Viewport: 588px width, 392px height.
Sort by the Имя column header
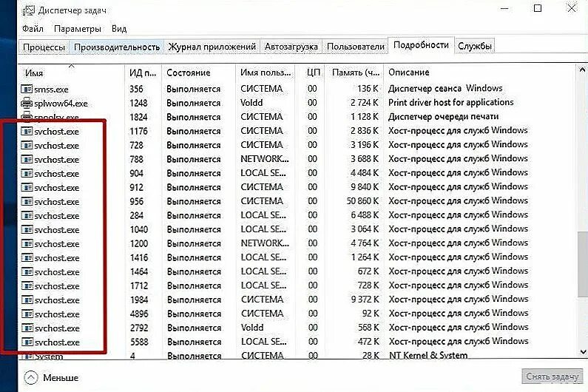coord(71,72)
